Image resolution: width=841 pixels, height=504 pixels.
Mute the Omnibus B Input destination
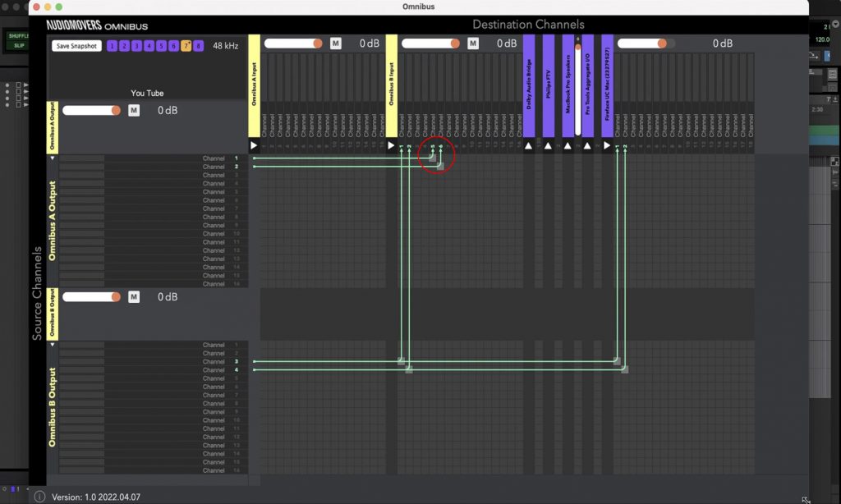coord(472,44)
